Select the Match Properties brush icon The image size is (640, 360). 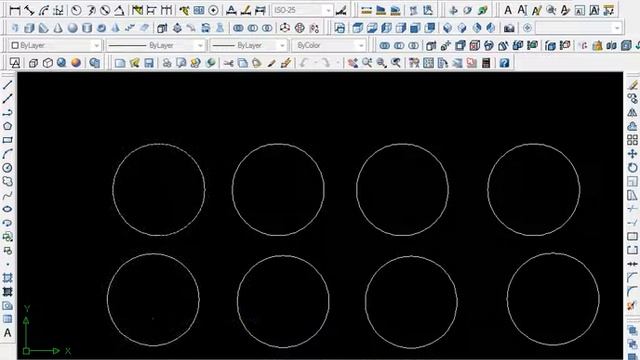point(271,63)
